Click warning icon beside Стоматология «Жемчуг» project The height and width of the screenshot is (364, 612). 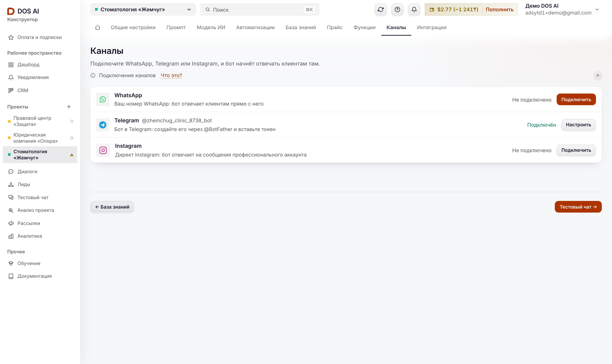coord(72,155)
